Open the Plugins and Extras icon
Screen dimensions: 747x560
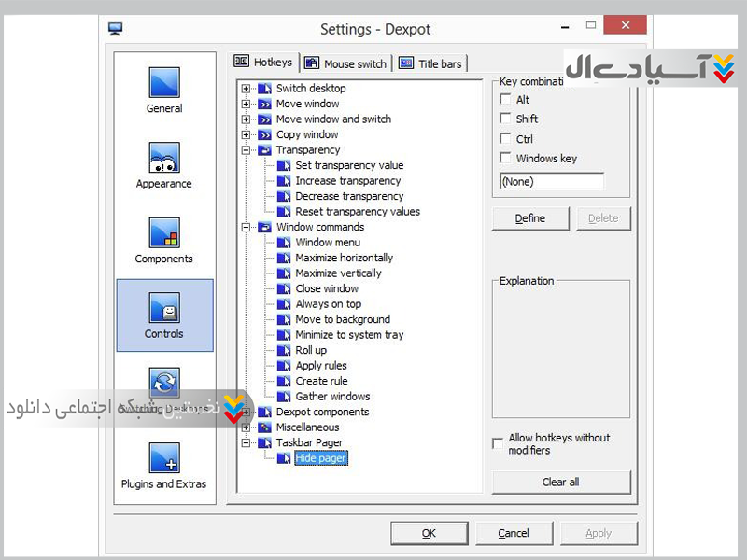click(x=164, y=458)
